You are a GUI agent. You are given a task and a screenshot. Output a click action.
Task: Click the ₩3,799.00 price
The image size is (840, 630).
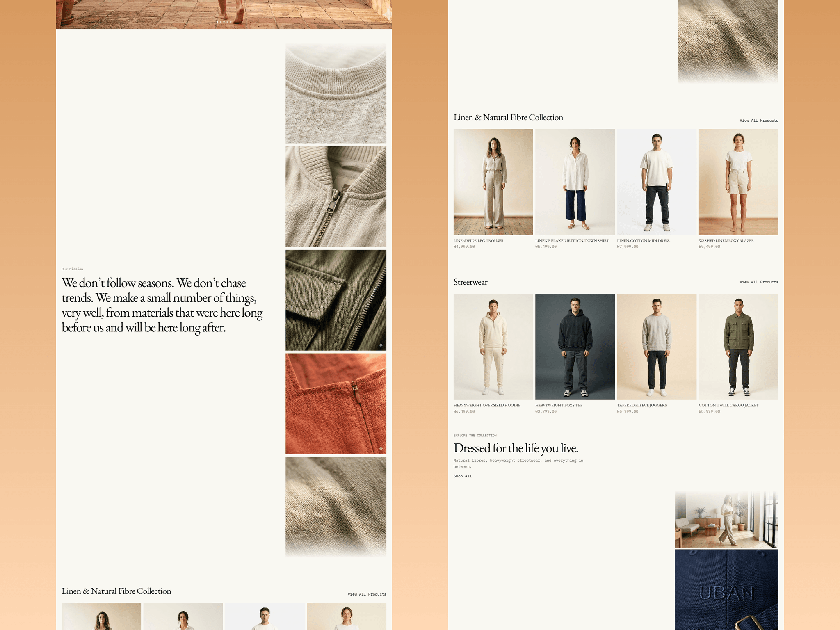coord(546,411)
